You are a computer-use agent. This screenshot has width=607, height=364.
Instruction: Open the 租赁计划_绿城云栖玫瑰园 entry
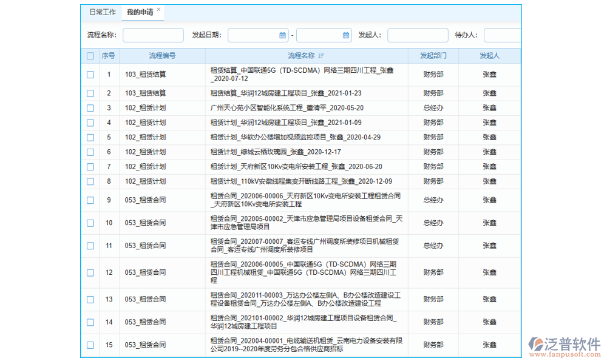tap(275, 152)
